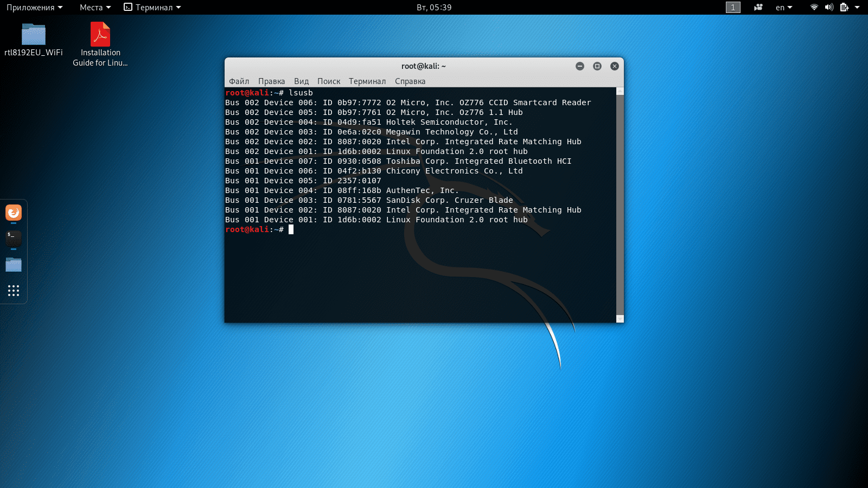Expand the Приложения menu
868x488 pixels.
pyautogui.click(x=34, y=7)
